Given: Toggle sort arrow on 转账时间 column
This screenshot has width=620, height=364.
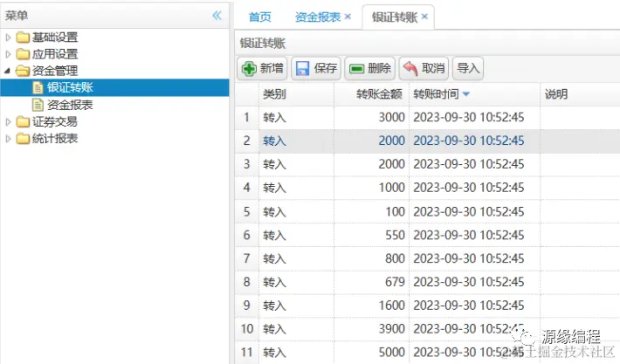Looking at the screenshot, I should (465, 94).
